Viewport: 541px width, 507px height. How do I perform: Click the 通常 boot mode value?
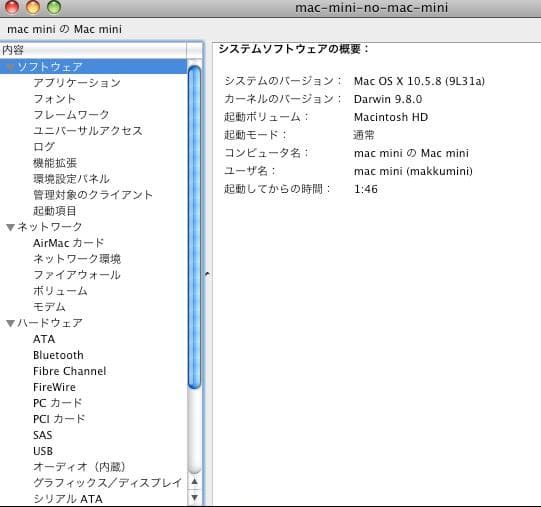coord(364,135)
